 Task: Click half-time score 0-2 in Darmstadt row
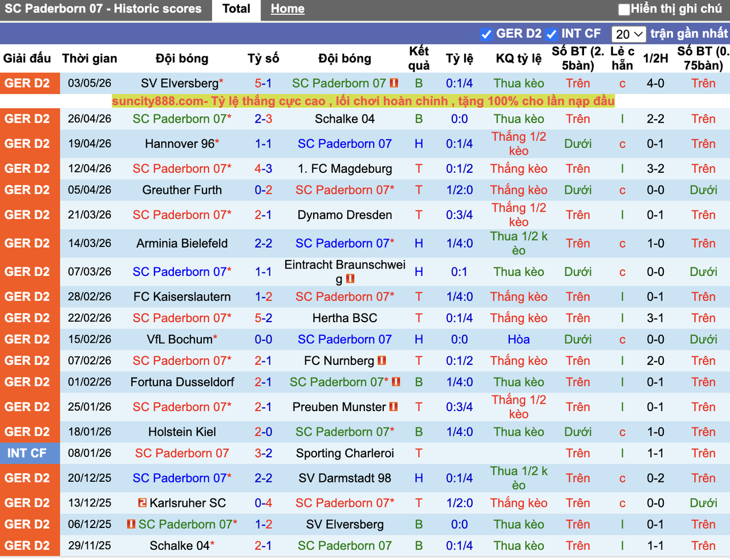[655, 478]
